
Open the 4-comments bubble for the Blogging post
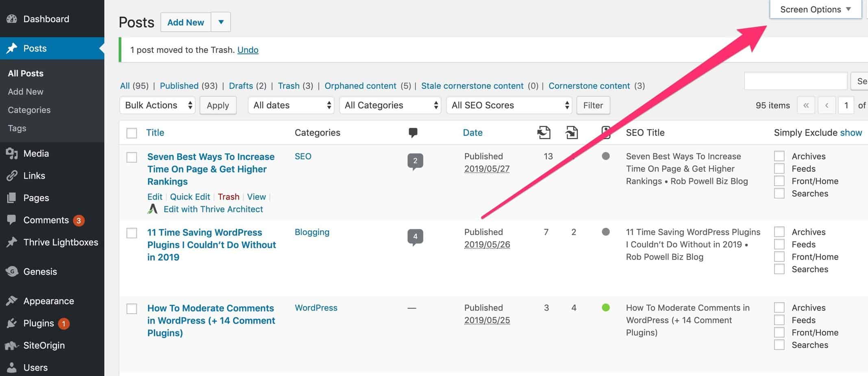pos(415,237)
